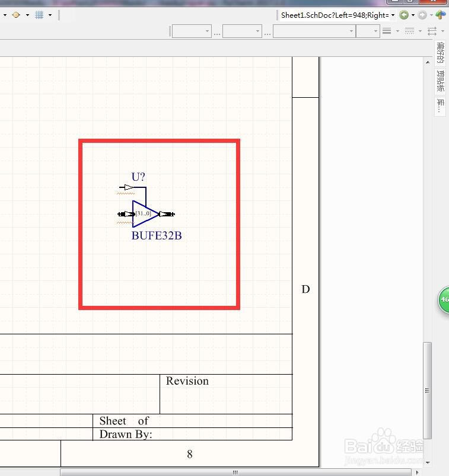Click the horizontal scrollbar right arrow
Viewport: 449px width, 476px height.
point(417,472)
